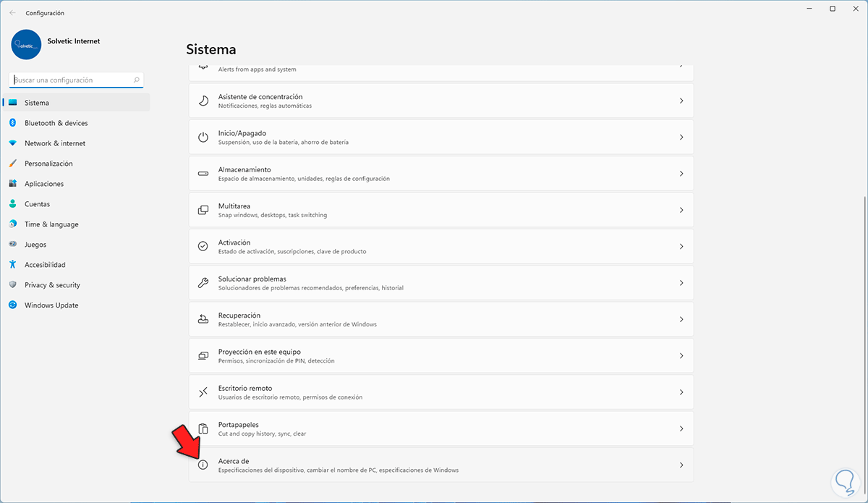Click the search magnifier icon
Image resolution: width=868 pixels, height=503 pixels.
137,80
